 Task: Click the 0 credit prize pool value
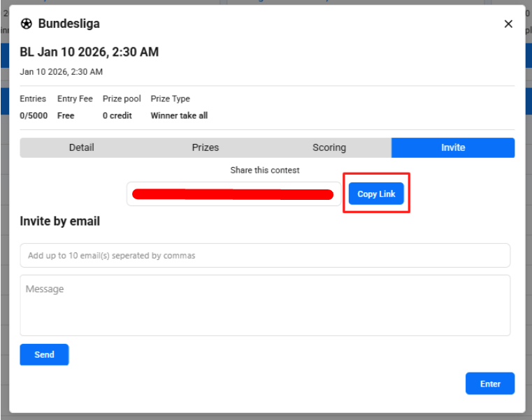point(117,115)
